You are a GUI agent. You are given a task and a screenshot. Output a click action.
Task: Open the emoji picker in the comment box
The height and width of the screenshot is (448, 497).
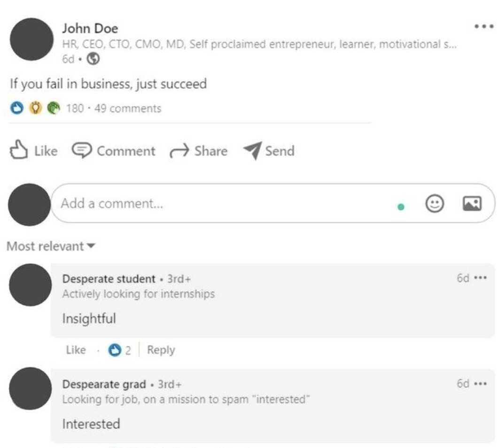click(435, 203)
